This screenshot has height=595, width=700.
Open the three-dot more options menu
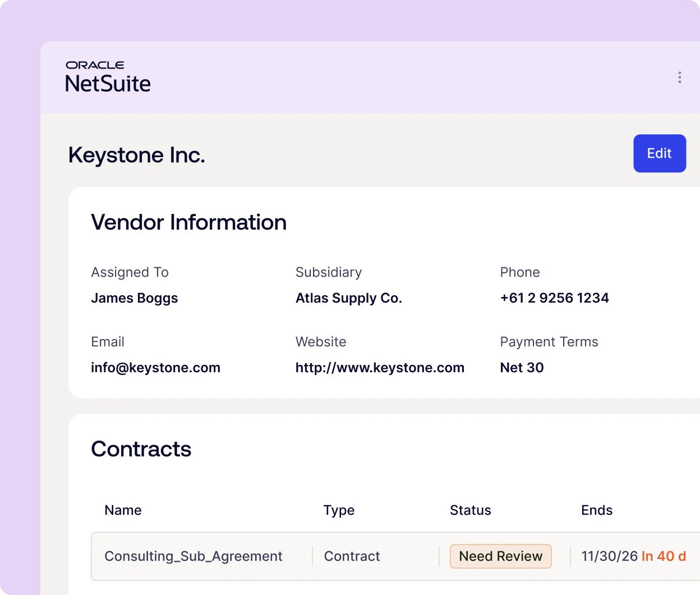click(679, 77)
